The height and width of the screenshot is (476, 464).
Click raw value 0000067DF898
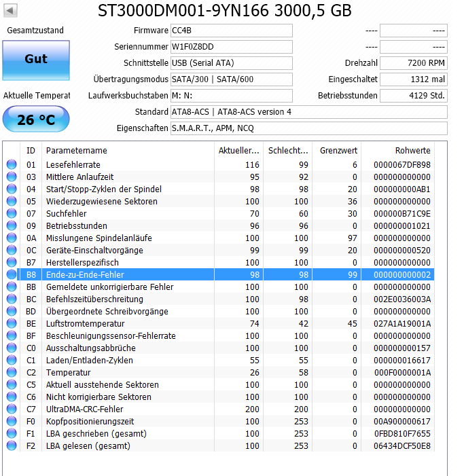pyautogui.click(x=402, y=165)
